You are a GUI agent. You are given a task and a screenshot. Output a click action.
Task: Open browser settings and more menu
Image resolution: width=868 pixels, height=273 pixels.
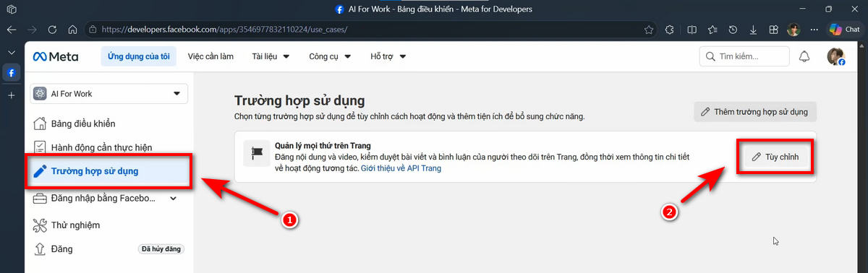(814, 30)
